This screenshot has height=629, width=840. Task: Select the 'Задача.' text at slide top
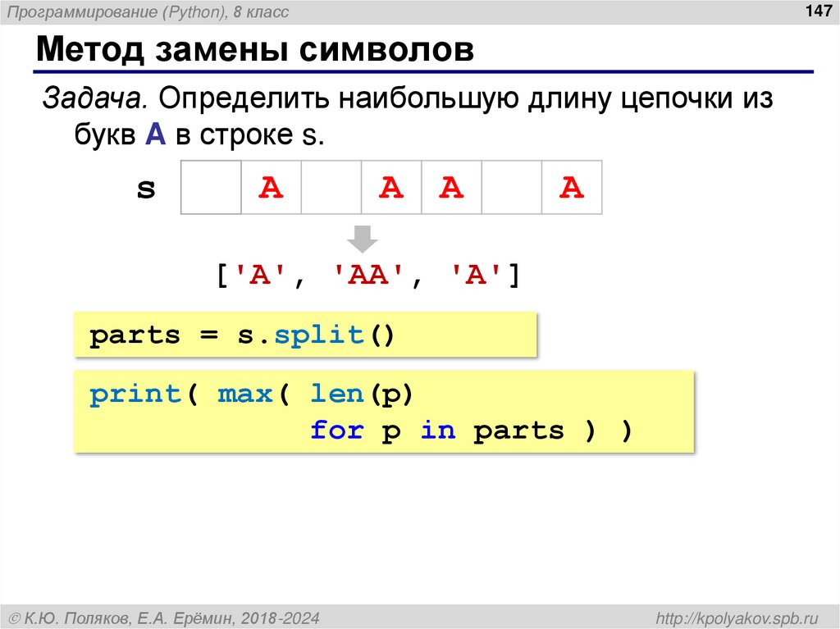pos(94,98)
